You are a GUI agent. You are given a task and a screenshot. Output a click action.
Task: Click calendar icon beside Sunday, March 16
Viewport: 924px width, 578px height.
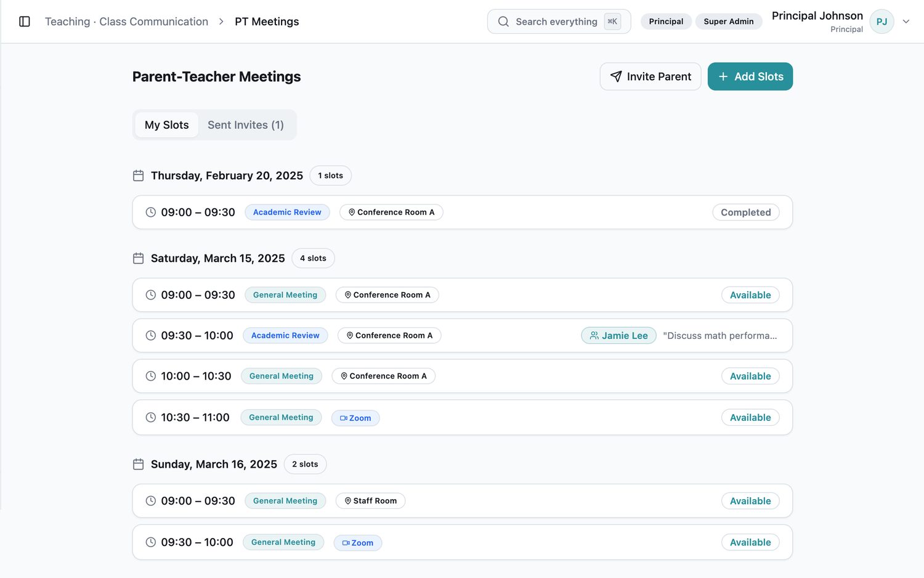point(138,464)
